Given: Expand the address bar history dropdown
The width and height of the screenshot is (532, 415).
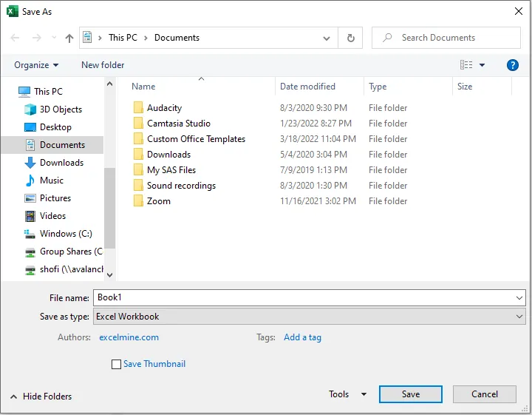Looking at the screenshot, I should [x=327, y=38].
